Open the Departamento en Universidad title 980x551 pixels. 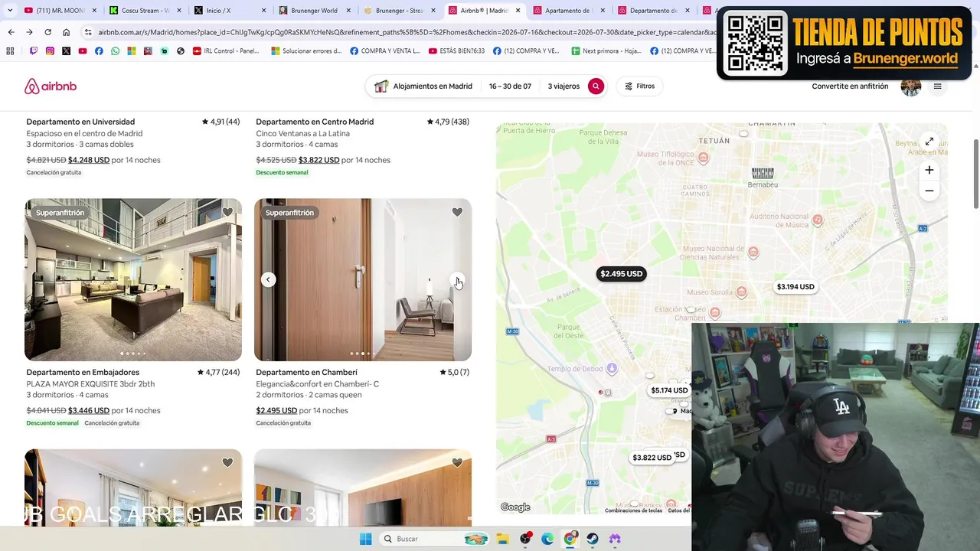point(80,122)
